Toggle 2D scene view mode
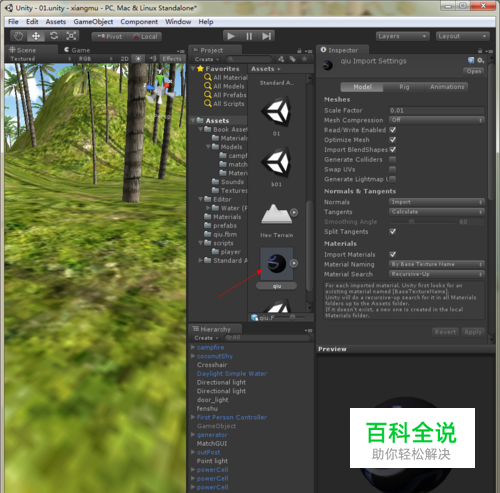Image resolution: width=500 pixels, height=493 pixels. point(124,59)
